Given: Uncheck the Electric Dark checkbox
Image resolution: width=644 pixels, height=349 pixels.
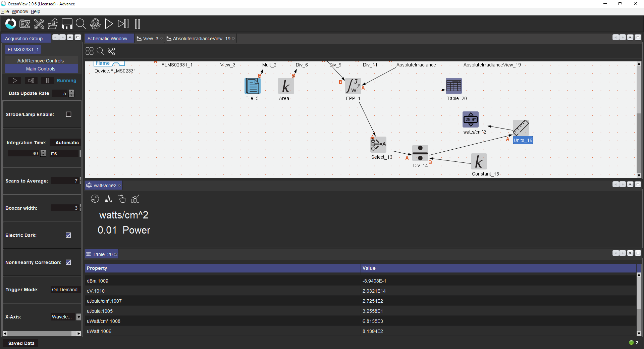Looking at the screenshot, I should pos(68,235).
